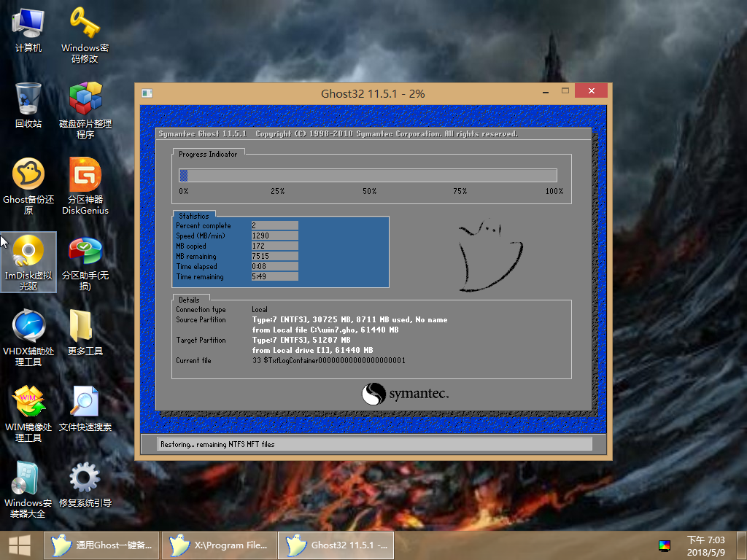Click the Ghost32 window title bar icon
The width and height of the screenshot is (747, 560).
147,93
